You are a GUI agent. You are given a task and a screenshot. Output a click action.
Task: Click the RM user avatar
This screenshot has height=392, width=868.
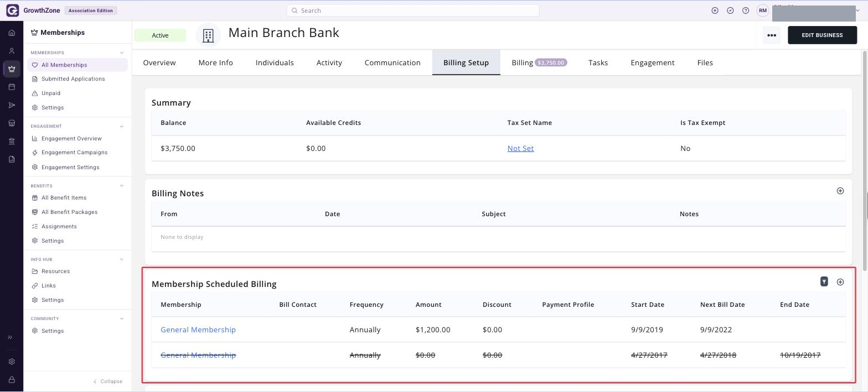click(763, 11)
